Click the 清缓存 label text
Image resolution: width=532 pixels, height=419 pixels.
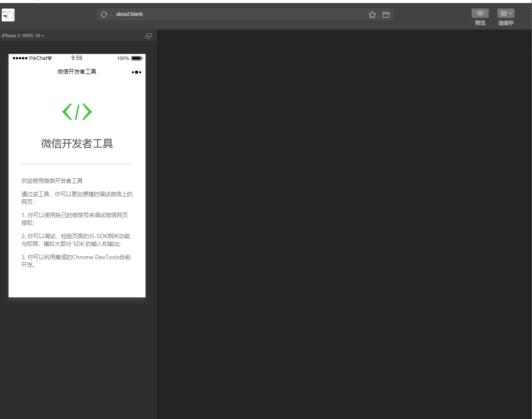(x=506, y=23)
